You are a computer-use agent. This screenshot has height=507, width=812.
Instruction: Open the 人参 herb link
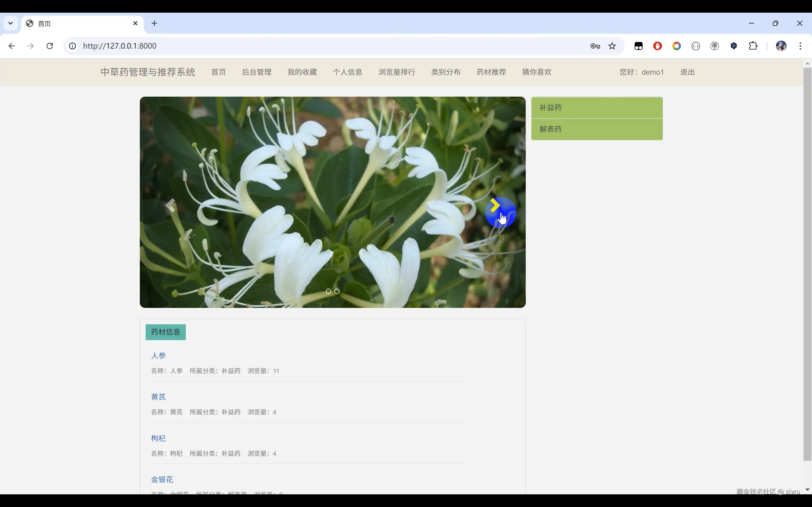pos(158,355)
